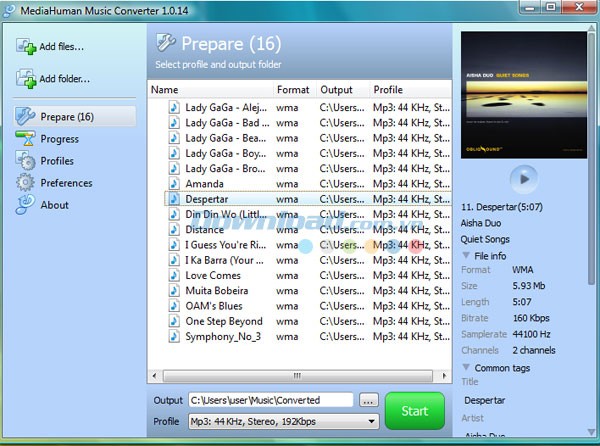Click the Profiles gear icon
This screenshot has height=446, width=600.
pyautogui.click(x=25, y=161)
